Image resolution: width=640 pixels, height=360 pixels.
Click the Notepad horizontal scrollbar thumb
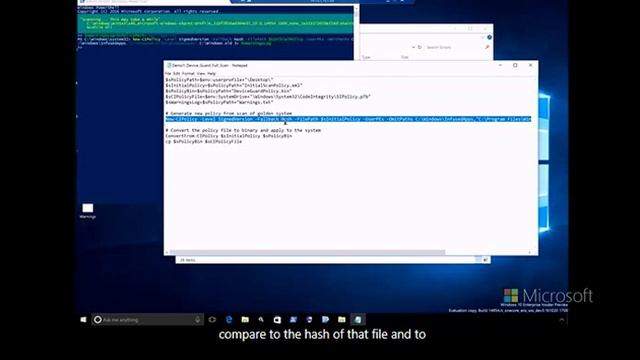(307, 252)
